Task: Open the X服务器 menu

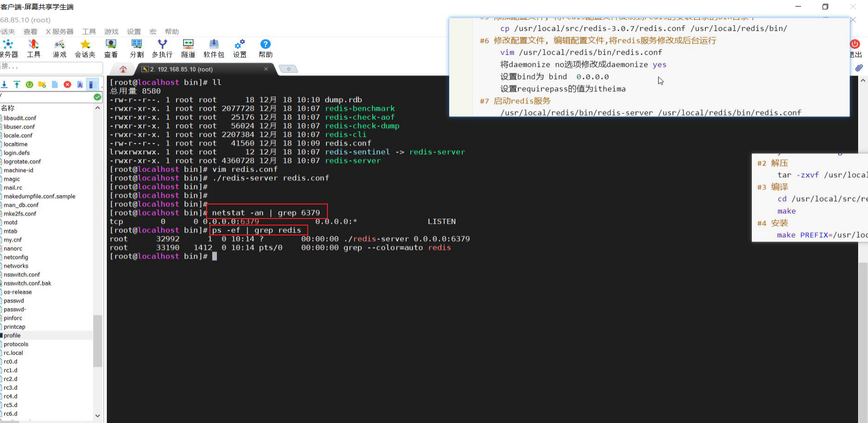Action: click(59, 31)
